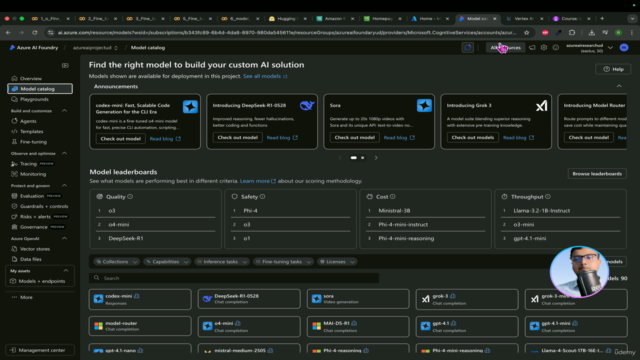This screenshot has height=360, width=640.
Task: Click the Risks + alerts icon
Action: 14,216
